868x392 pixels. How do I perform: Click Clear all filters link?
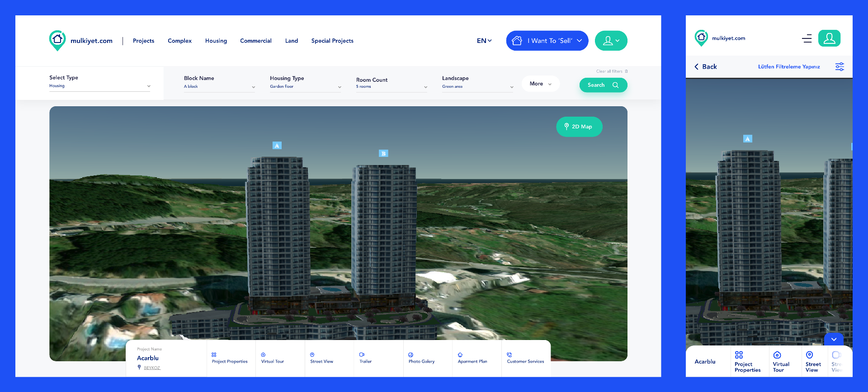(611, 71)
